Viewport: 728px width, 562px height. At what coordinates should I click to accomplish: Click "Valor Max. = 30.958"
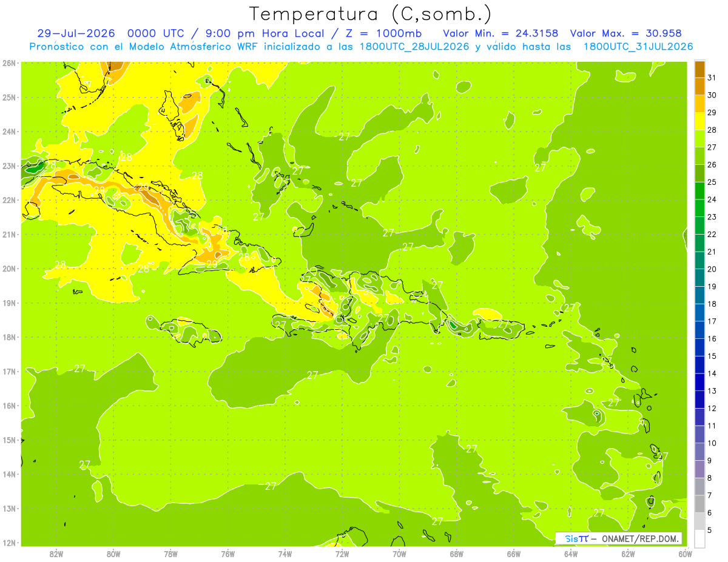point(626,33)
